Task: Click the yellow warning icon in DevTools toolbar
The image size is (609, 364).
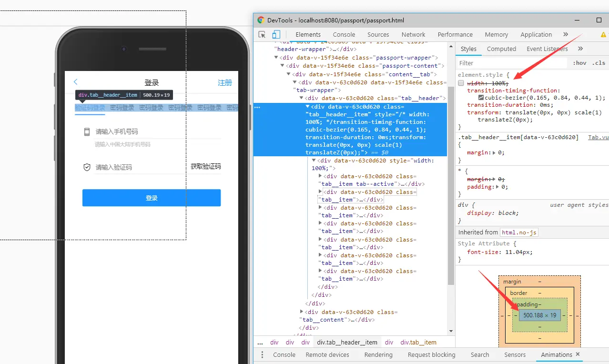Action: tap(603, 35)
